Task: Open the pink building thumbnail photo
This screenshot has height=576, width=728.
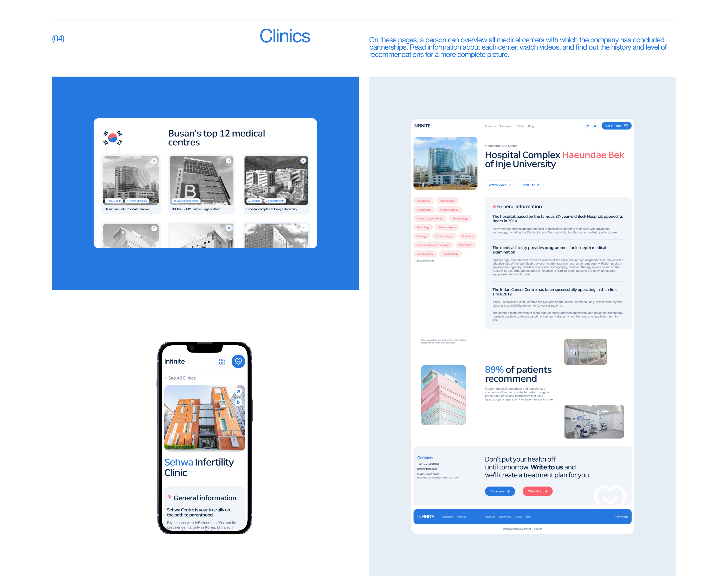Action: [443, 395]
